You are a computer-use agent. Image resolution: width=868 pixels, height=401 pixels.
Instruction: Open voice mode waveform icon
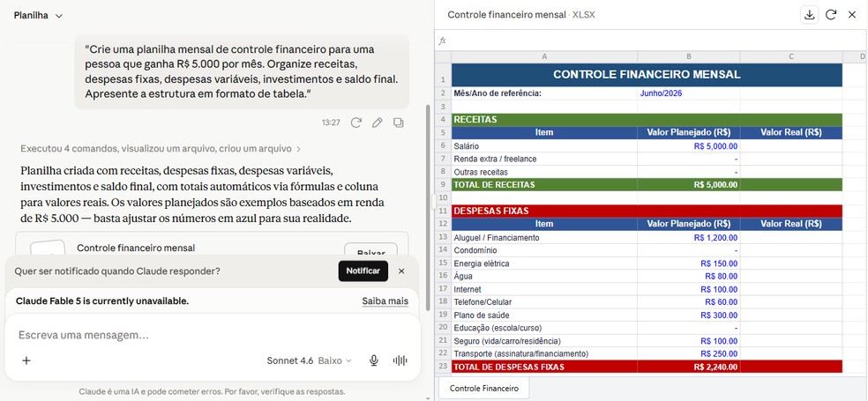[400, 360]
